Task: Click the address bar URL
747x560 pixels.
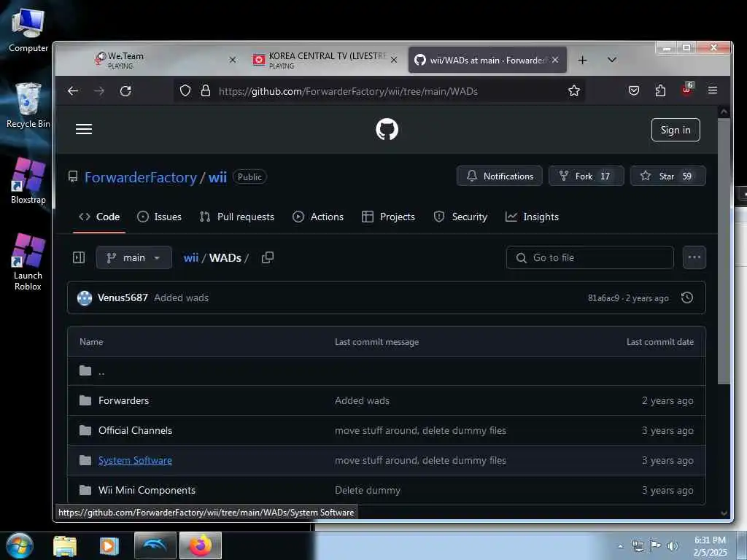Action: [348, 91]
